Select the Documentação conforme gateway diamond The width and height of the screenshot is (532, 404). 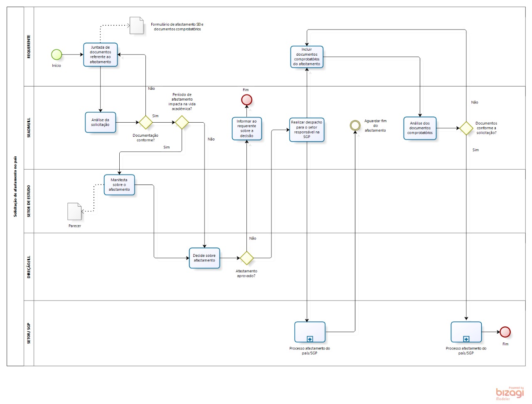pyautogui.click(x=145, y=122)
